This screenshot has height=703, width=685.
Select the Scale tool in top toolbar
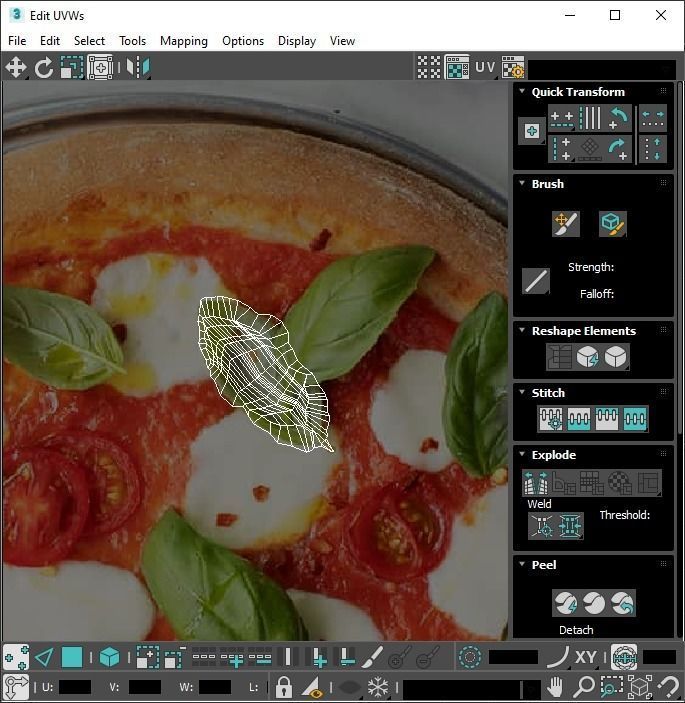[72, 68]
